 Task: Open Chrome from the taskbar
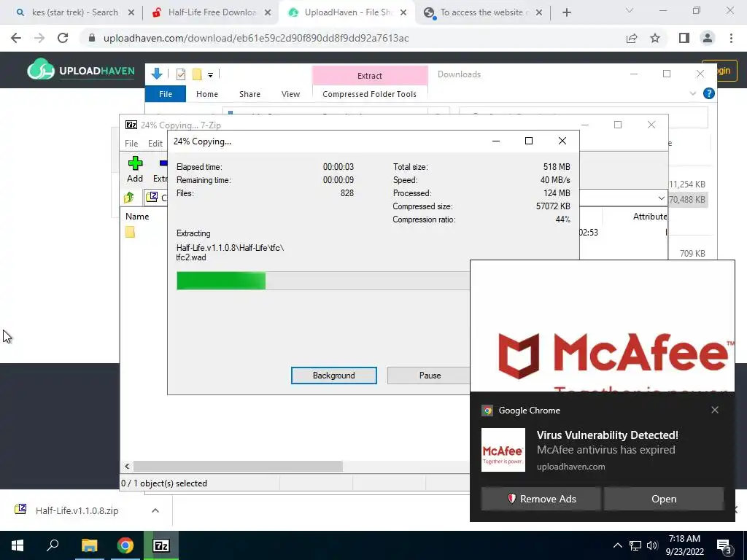(x=125, y=545)
